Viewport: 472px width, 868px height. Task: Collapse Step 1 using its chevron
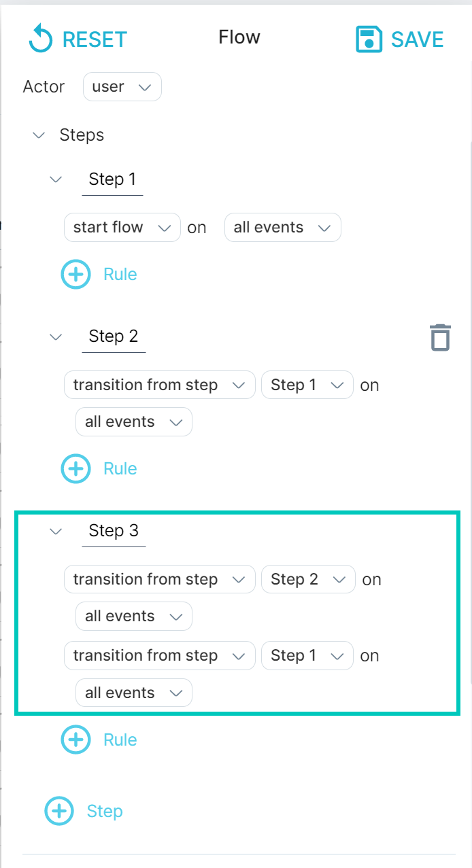[x=56, y=179]
